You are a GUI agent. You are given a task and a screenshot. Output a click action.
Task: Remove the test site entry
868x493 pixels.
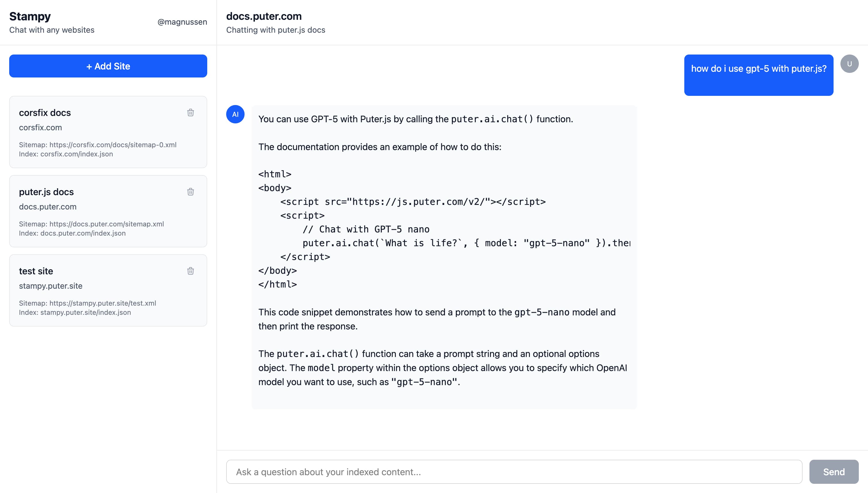click(190, 271)
